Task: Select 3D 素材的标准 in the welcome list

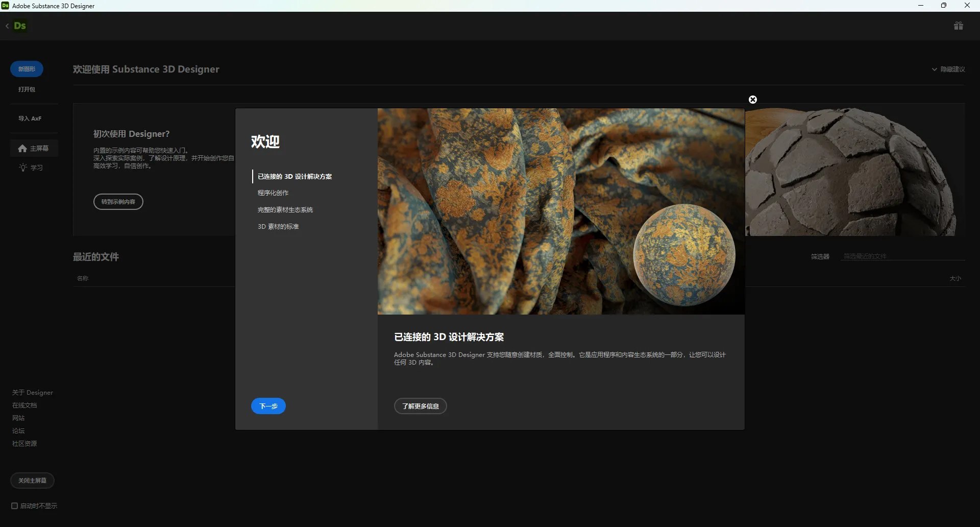Action: click(278, 227)
